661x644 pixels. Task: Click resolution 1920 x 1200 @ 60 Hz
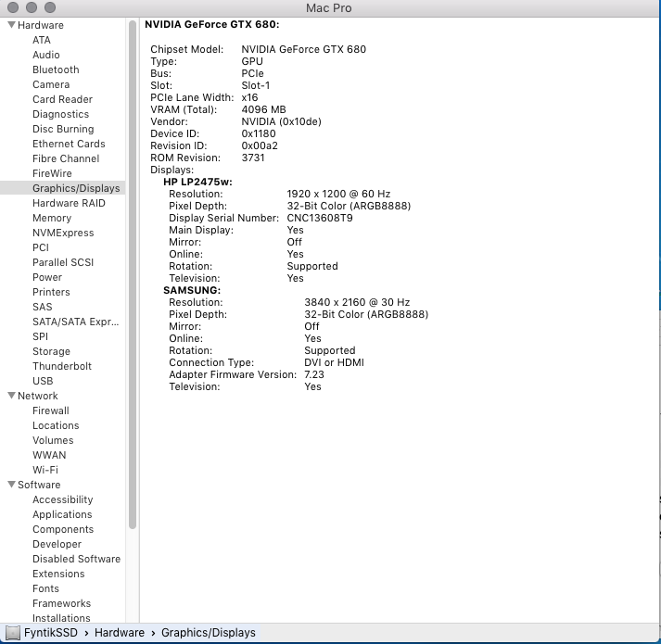pyautogui.click(x=338, y=194)
